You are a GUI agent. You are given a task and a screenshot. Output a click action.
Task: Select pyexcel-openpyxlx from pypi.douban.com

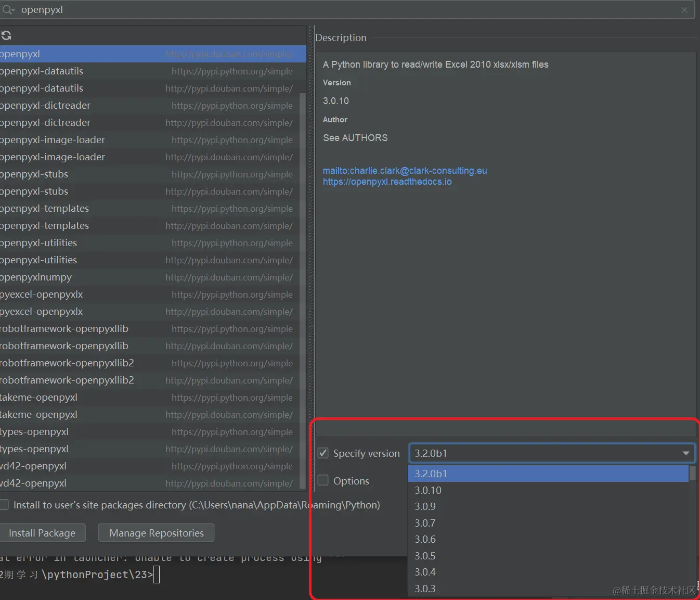(x=150, y=312)
